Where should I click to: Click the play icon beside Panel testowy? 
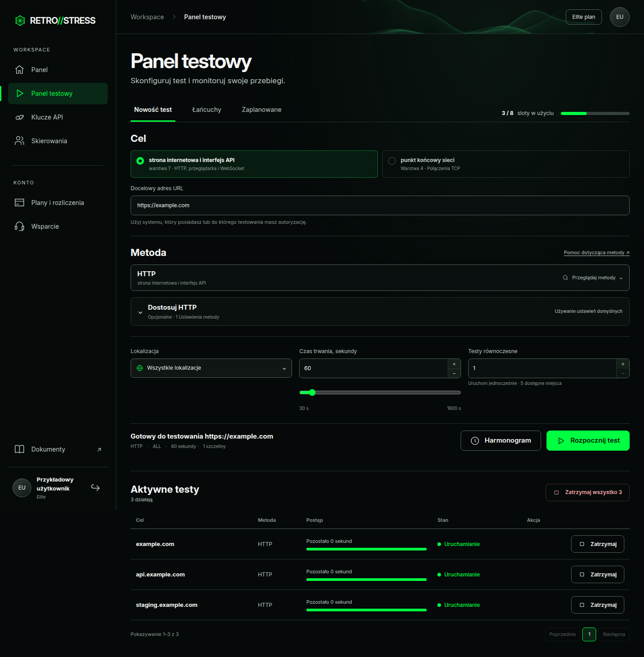pos(20,94)
